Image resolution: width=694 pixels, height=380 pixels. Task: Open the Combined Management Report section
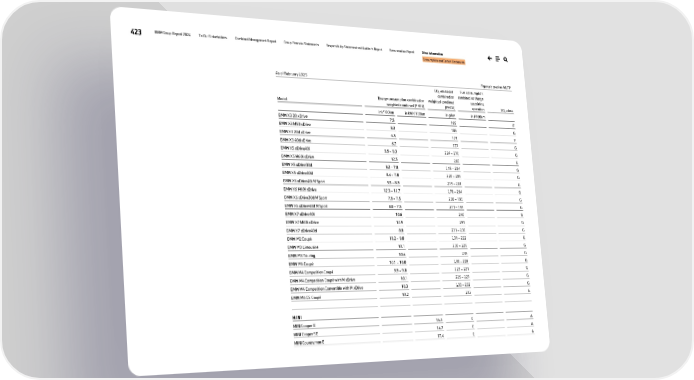[x=255, y=40]
